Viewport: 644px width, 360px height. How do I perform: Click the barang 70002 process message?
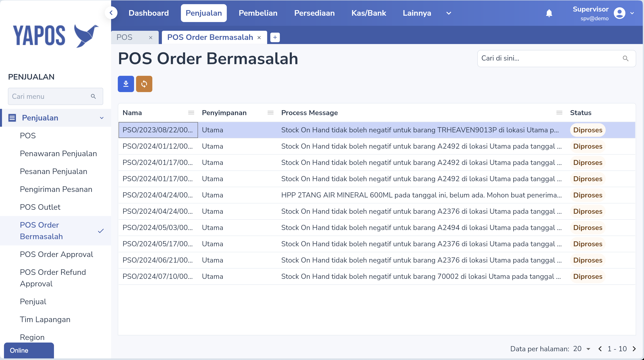[422, 276]
